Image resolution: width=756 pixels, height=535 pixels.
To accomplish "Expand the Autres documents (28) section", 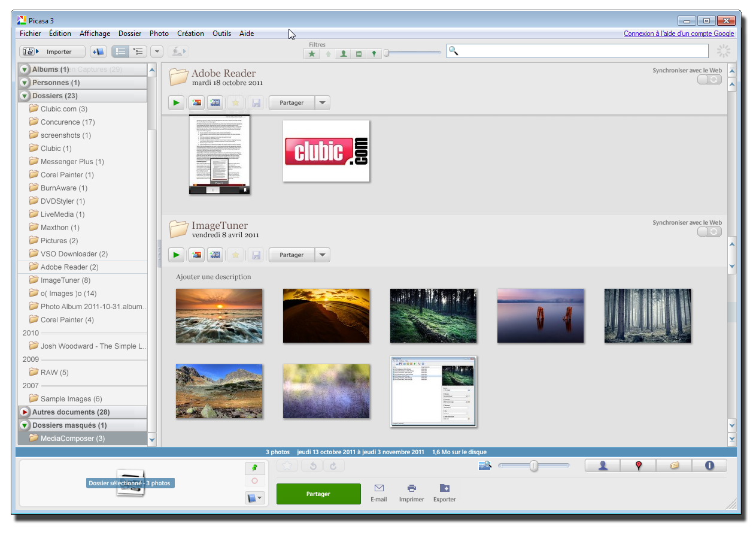I will click(25, 412).
